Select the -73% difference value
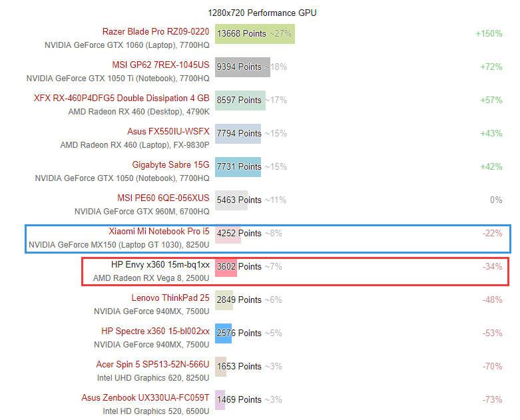 pyautogui.click(x=492, y=400)
